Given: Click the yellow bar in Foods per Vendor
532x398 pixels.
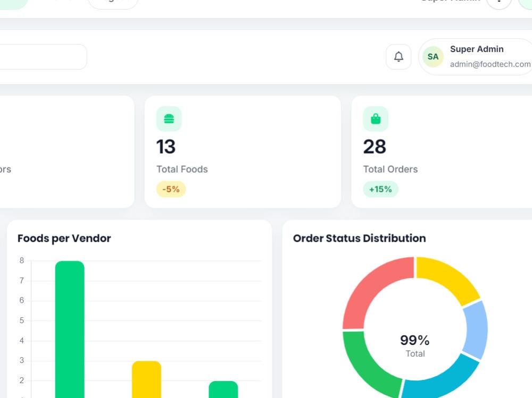Looking at the screenshot, I should pos(147,379).
